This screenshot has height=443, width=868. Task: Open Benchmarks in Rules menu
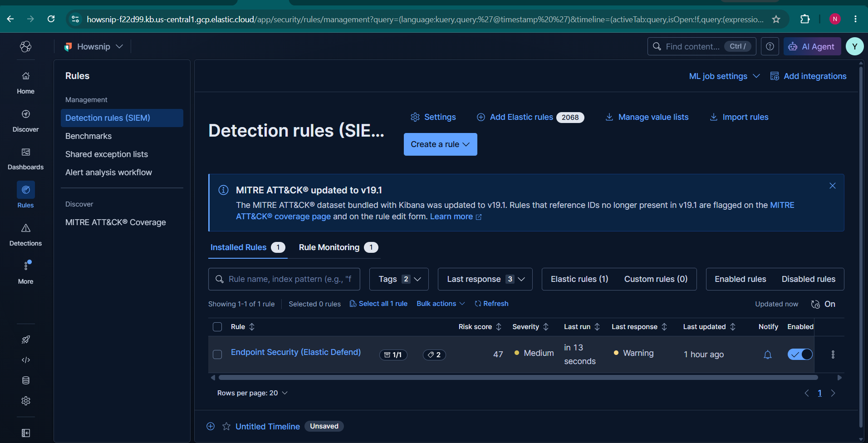(x=88, y=136)
